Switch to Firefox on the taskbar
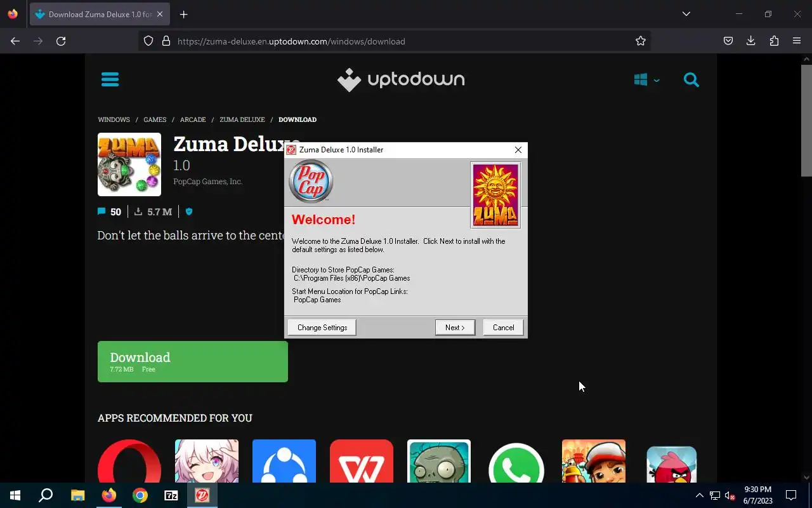812x508 pixels. tap(109, 495)
